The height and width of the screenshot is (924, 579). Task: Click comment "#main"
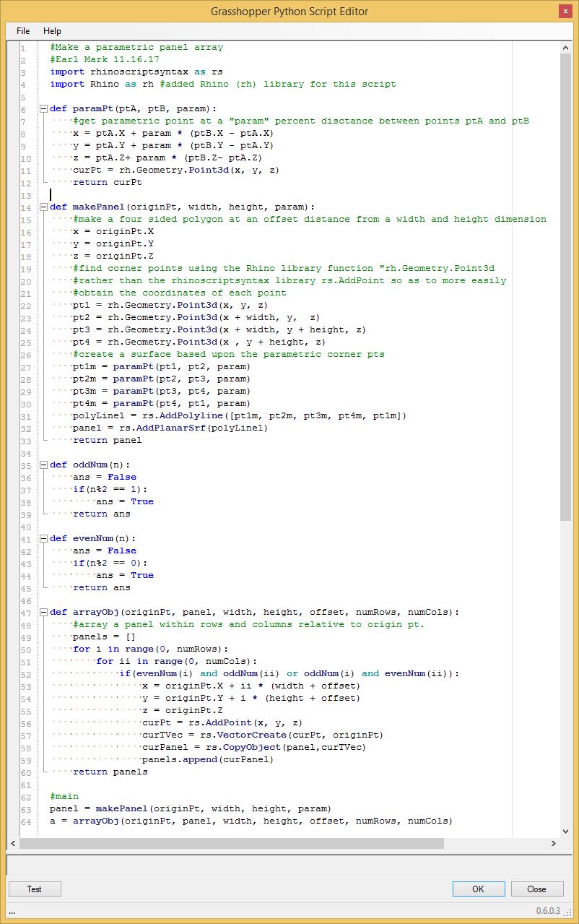(x=64, y=796)
